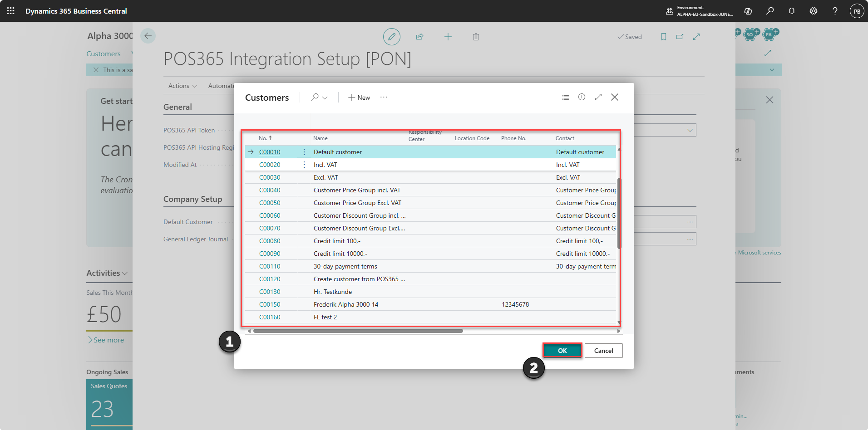Confirm selection with OK button
The width and height of the screenshot is (868, 430).
pos(562,351)
